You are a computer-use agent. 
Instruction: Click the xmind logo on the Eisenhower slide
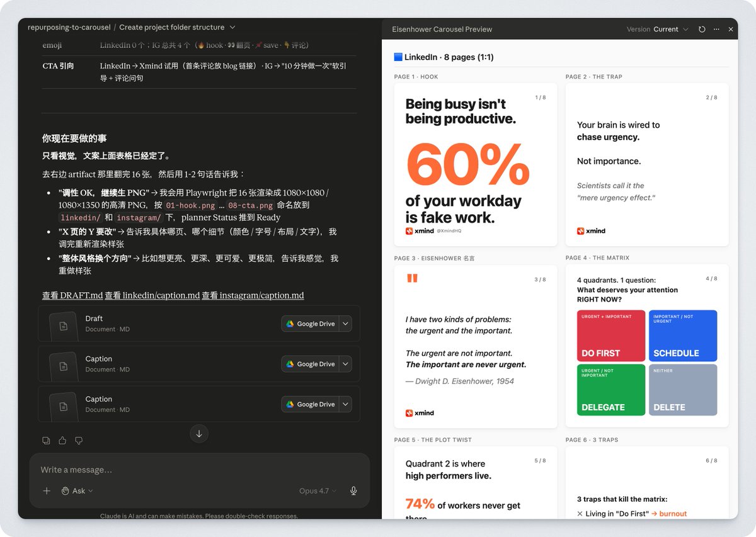pos(420,413)
